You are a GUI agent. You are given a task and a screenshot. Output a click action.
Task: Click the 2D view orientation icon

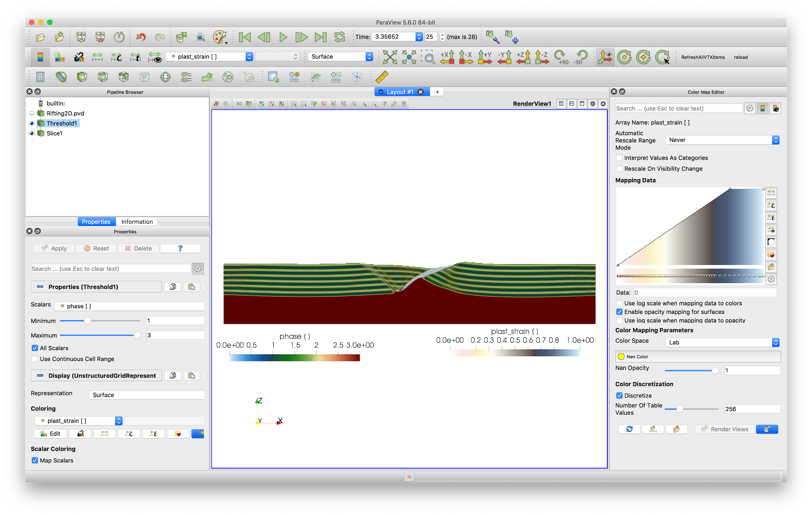[x=238, y=104]
